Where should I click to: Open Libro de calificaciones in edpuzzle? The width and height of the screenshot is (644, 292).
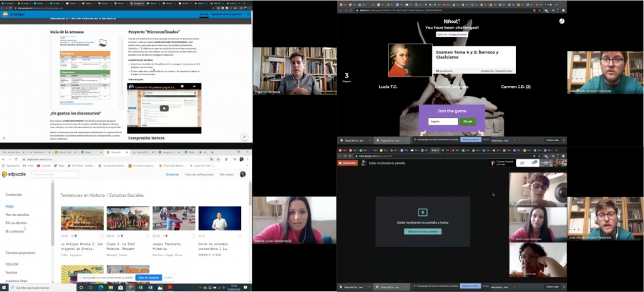200,175
